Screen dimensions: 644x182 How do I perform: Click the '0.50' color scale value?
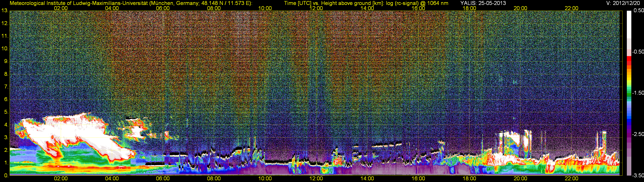[x=638, y=10]
